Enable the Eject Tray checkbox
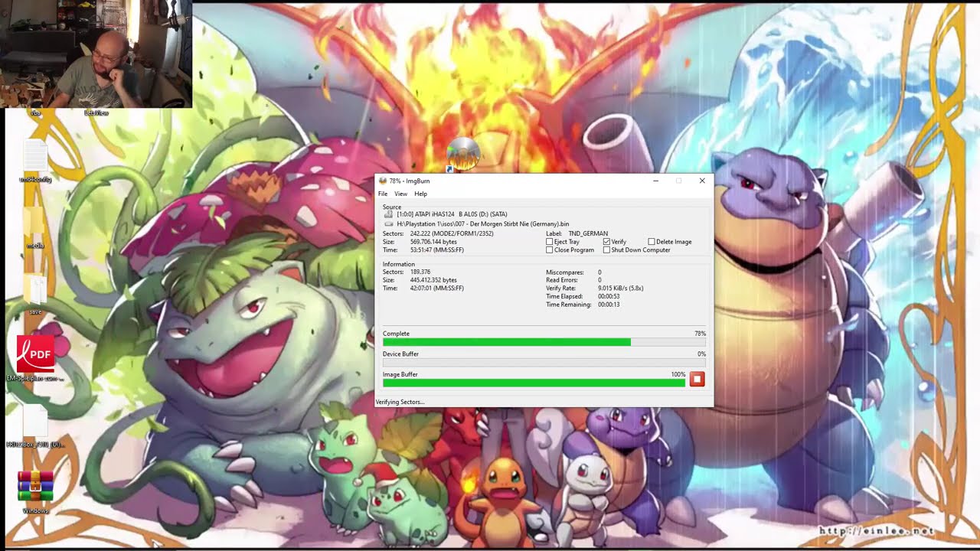This screenshot has width=980, height=551. click(550, 242)
